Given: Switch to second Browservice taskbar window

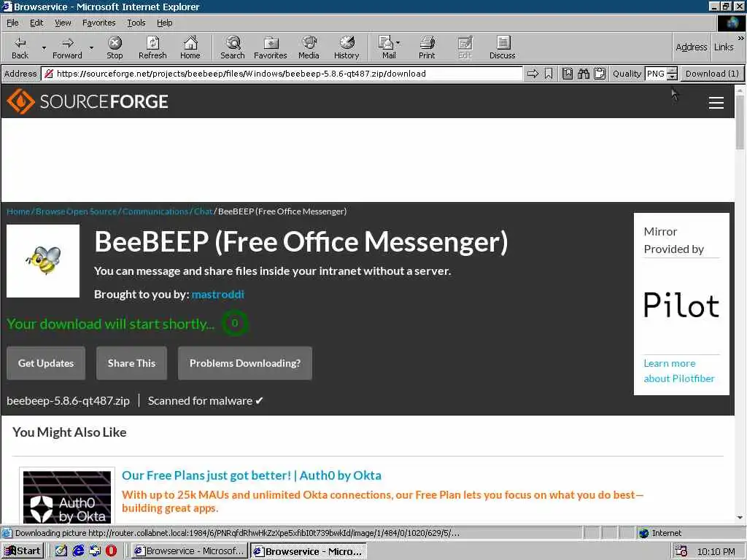Looking at the screenshot, I should point(309,551).
